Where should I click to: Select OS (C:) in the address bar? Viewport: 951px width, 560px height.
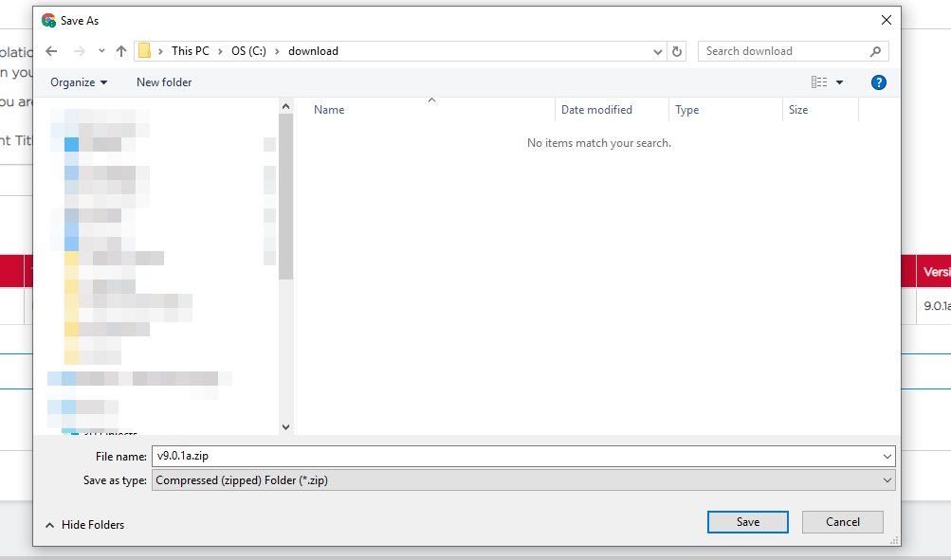point(248,50)
